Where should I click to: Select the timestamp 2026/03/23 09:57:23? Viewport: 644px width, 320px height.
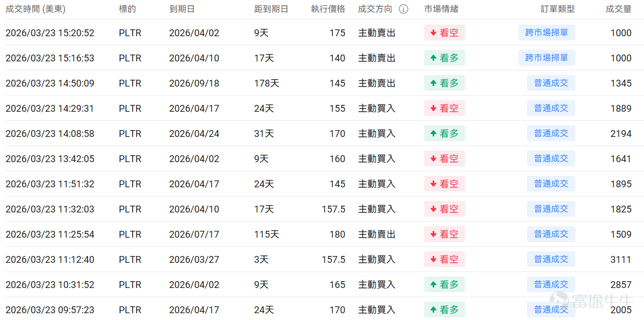click(50, 310)
